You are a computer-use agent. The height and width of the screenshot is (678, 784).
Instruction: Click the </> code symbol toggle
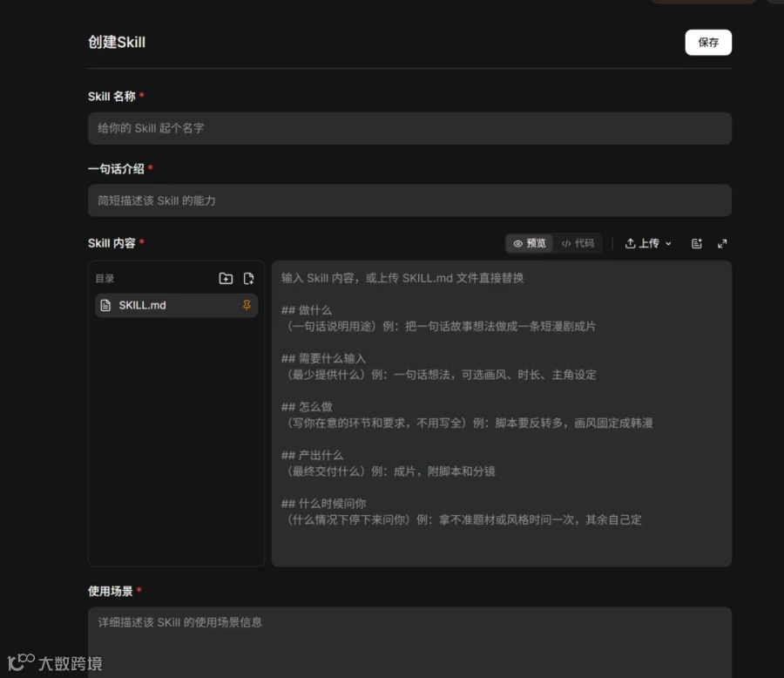tap(566, 244)
